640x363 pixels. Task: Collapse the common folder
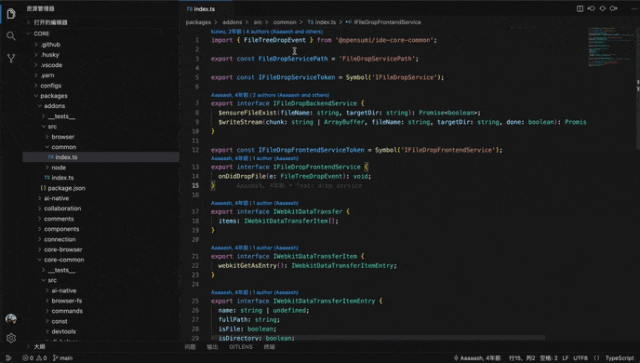click(x=64, y=147)
